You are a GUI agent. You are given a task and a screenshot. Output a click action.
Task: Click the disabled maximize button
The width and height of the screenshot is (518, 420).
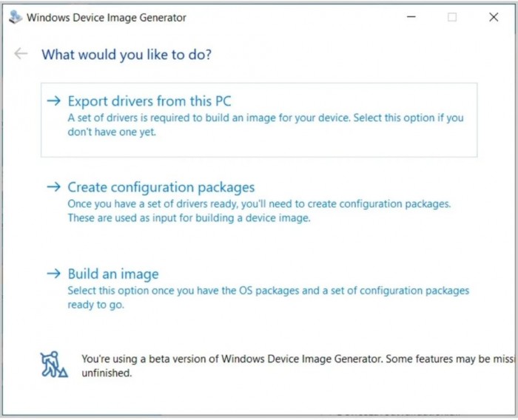point(452,17)
